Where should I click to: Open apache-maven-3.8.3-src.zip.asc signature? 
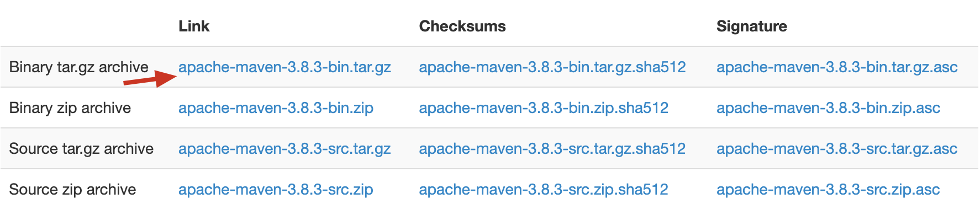[x=828, y=190]
